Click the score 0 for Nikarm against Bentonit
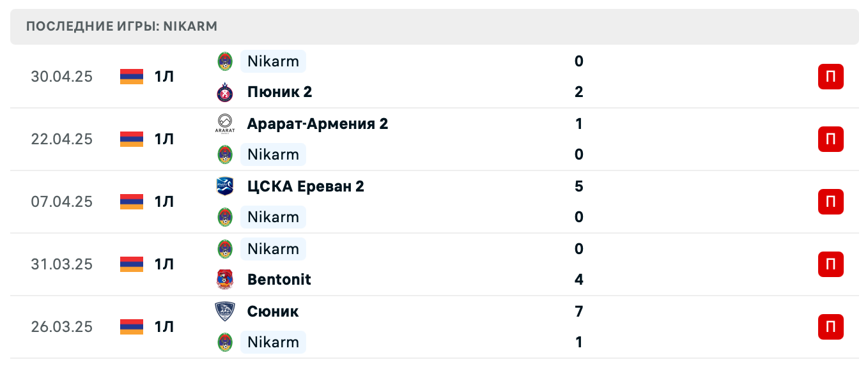The image size is (868, 369). (x=578, y=248)
